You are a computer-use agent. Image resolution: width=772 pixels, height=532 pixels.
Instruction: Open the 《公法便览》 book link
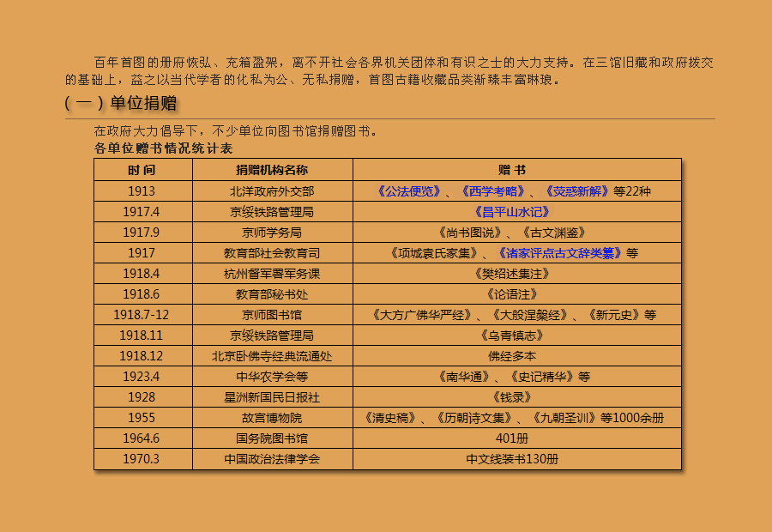(408, 191)
